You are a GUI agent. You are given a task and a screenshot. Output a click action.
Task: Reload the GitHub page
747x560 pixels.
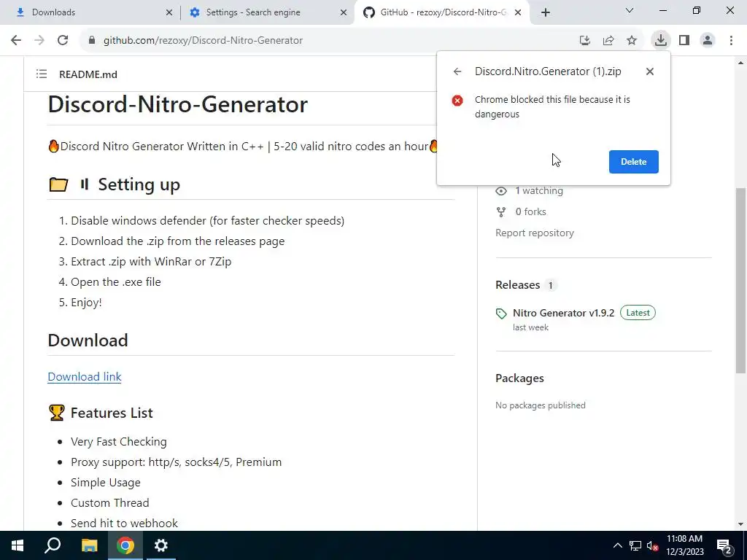tap(63, 41)
